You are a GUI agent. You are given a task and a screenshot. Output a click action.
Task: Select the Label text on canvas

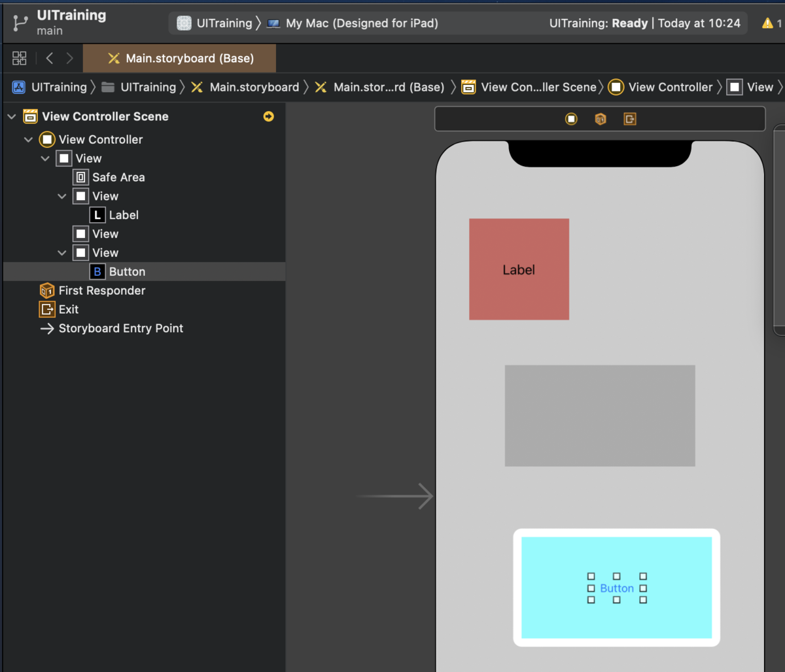click(x=519, y=270)
